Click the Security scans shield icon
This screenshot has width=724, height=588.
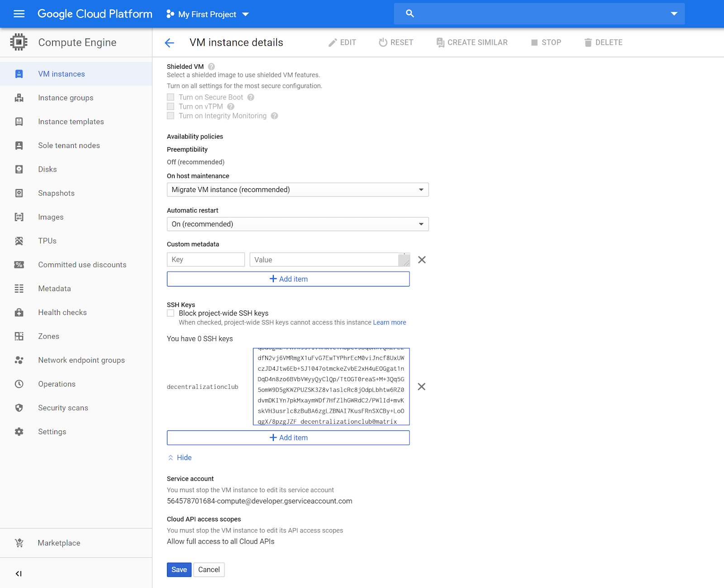pyautogui.click(x=19, y=408)
